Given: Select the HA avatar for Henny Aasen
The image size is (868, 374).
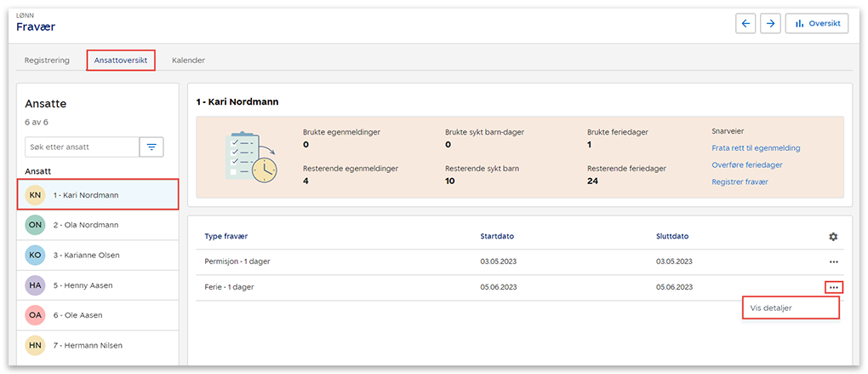Looking at the screenshot, I should (x=36, y=285).
